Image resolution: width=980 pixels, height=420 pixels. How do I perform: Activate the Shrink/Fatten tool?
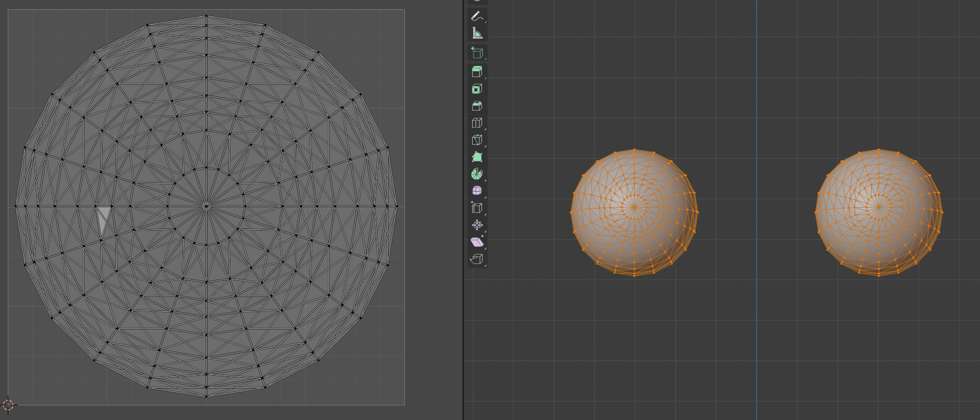(x=477, y=225)
